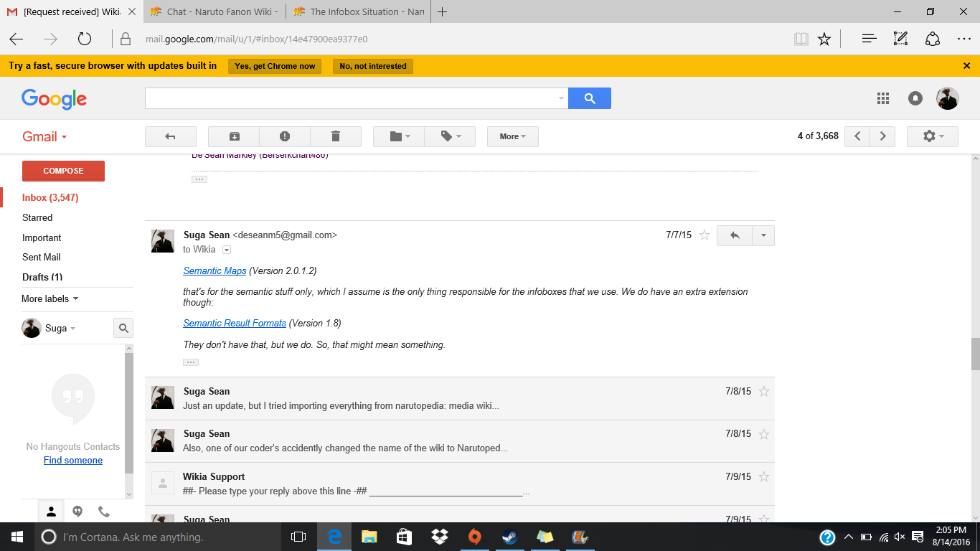Select the Hangouts contacts person tab

click(x=51, y=512)
